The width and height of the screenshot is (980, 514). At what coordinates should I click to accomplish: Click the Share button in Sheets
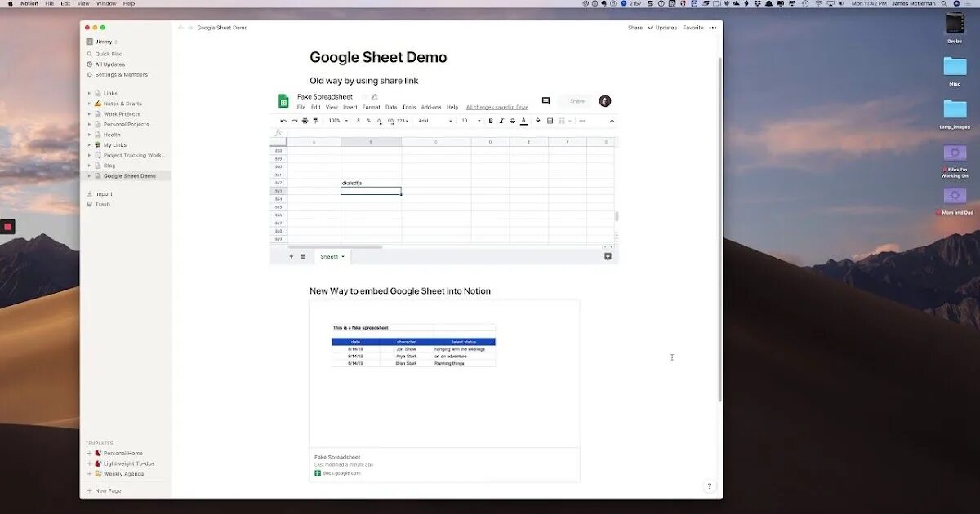pos(577,101)
